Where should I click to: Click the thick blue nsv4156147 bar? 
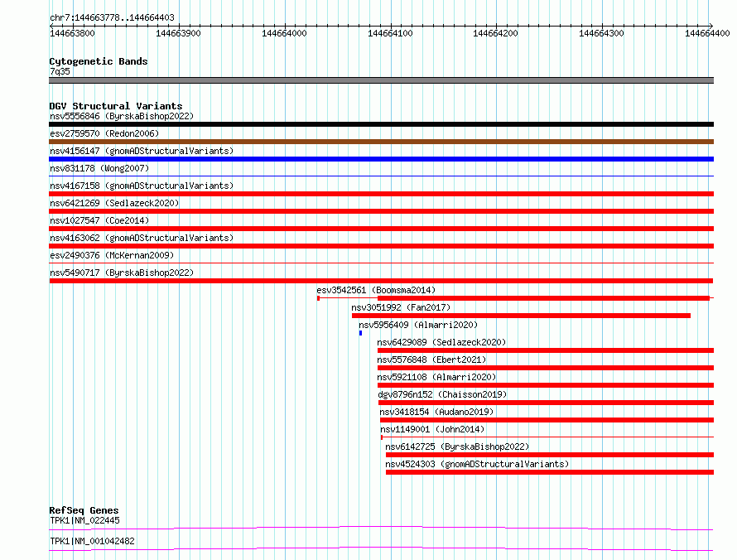[x=381, y=159]
